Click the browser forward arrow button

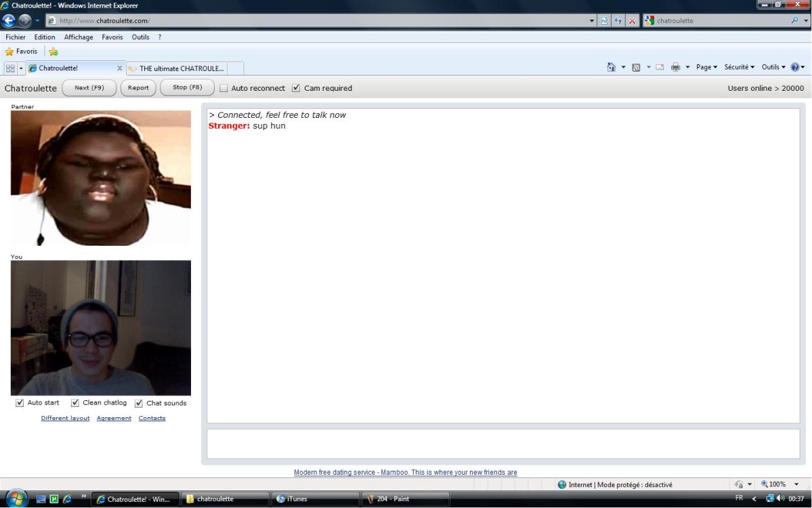25,21
